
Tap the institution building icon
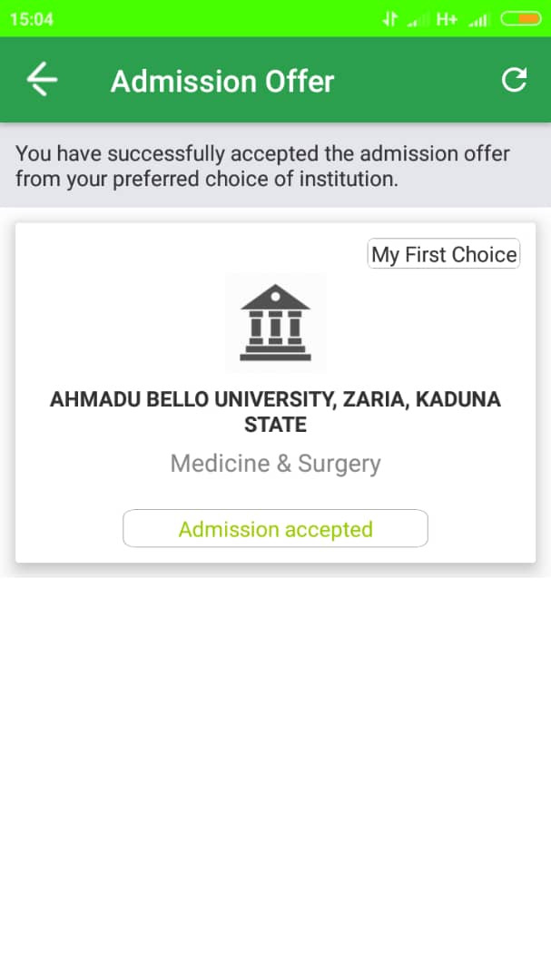click(x=275, y=323)
